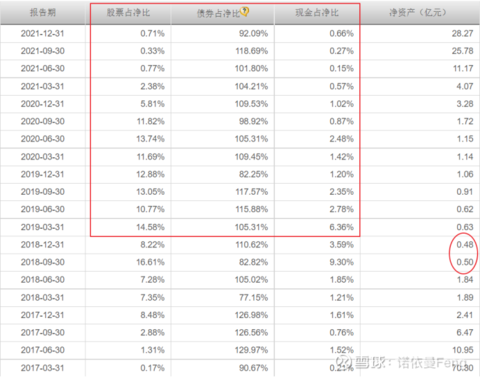The height and width of the screenshot is (377, 480).
Task: Click the 129.97% bond ratio cell
Action: click(251, 350)
